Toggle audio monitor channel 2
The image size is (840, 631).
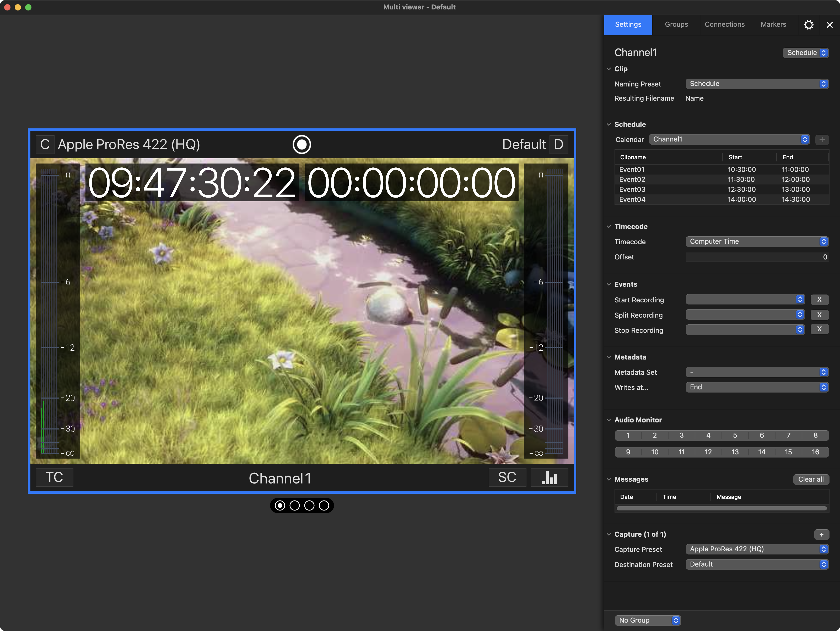(x=655, y=435)
